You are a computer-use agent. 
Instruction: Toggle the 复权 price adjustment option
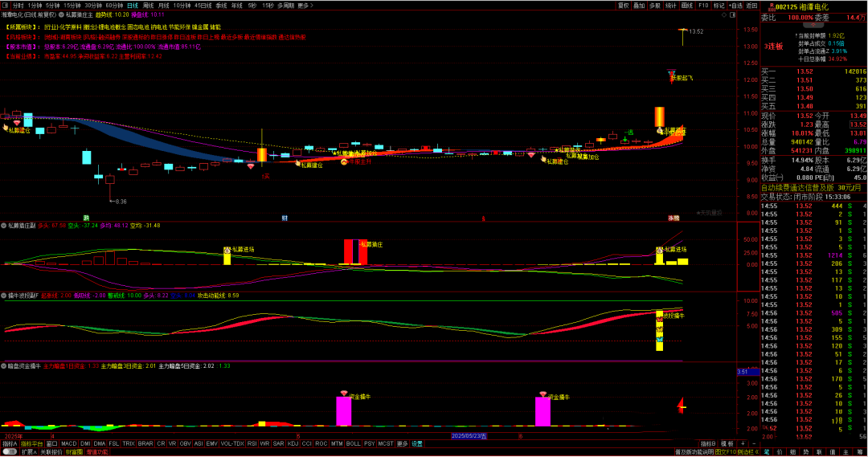623,5
